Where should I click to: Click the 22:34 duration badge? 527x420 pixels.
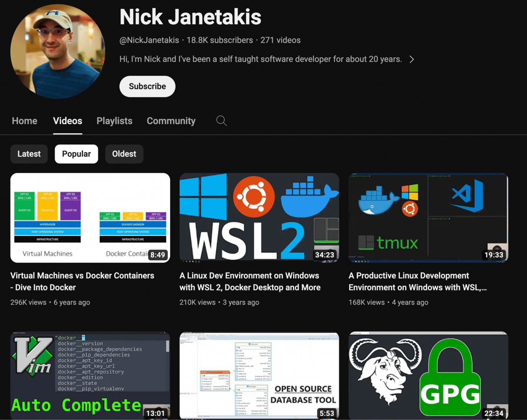pos(494,413)
